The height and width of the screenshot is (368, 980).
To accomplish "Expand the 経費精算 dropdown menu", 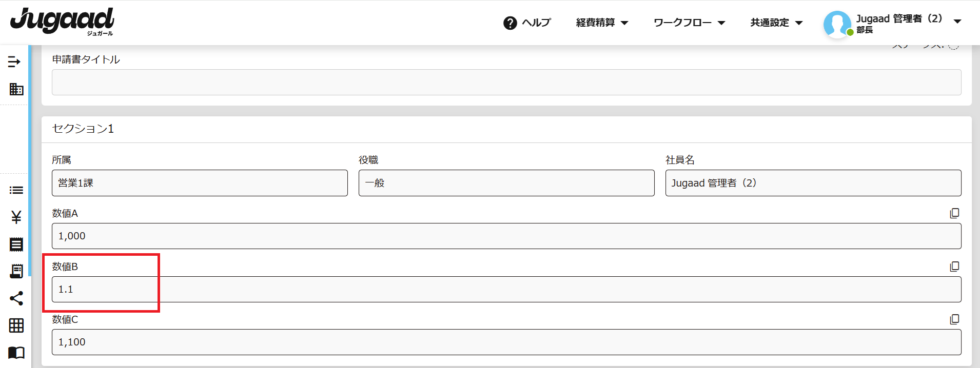I will (x=602, y=23).
